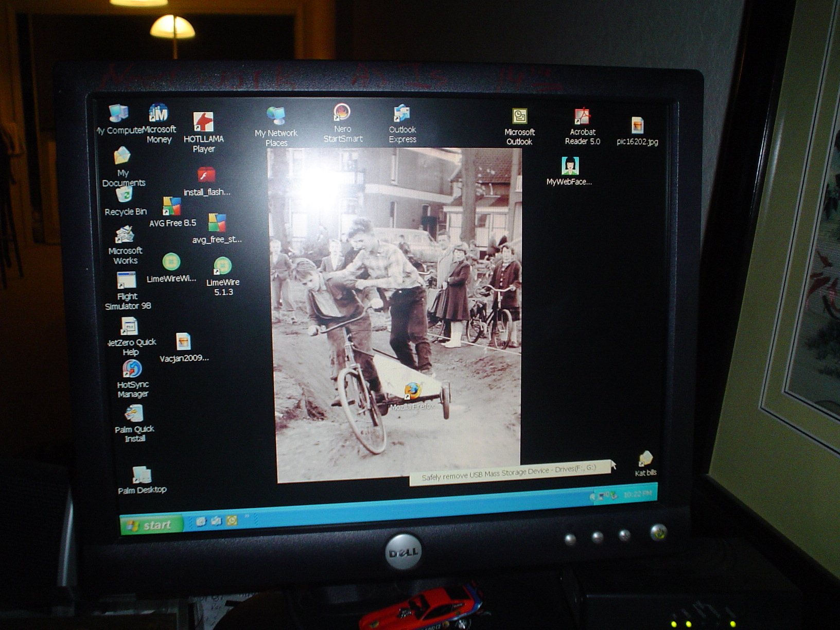This screenshot has height=630, width=840.
Task: Click the Outlook Express desktop icon
Action: [x=402, y=124]
